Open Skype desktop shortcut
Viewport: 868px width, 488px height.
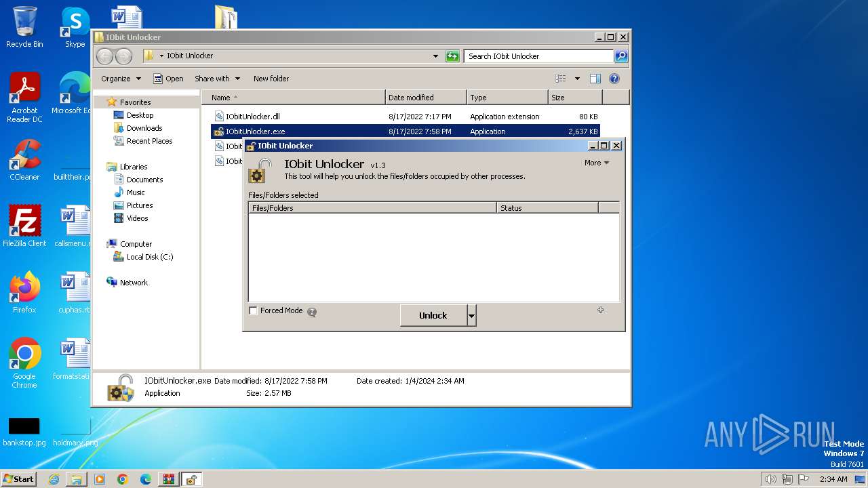75,27
